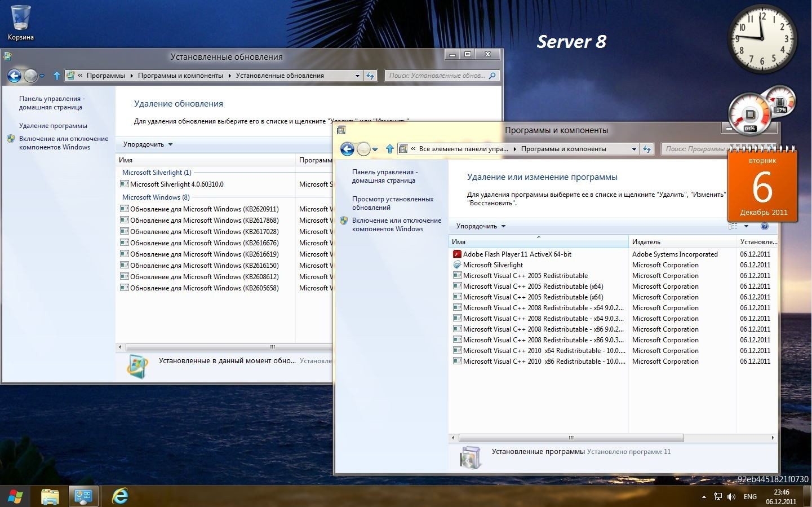812x507 pixels.
Task: Go back in Установленные обновления window
Action: click(x=14, y=76)
